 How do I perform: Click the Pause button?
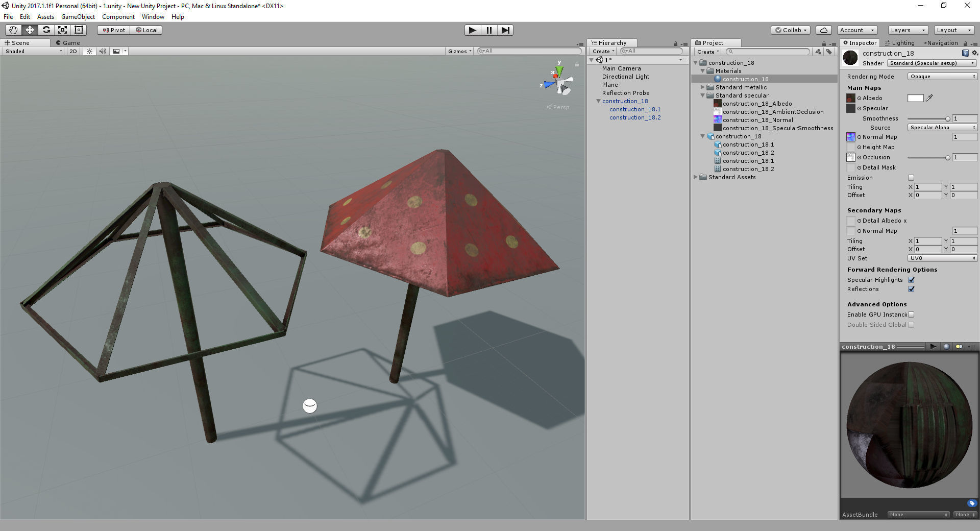(489, 30)
